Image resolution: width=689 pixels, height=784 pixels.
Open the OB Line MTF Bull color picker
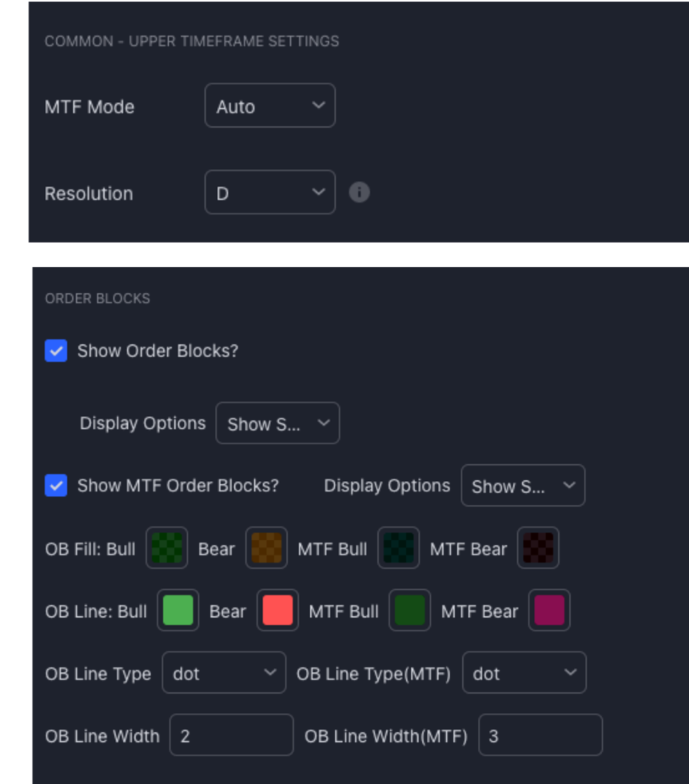[410, 611]
